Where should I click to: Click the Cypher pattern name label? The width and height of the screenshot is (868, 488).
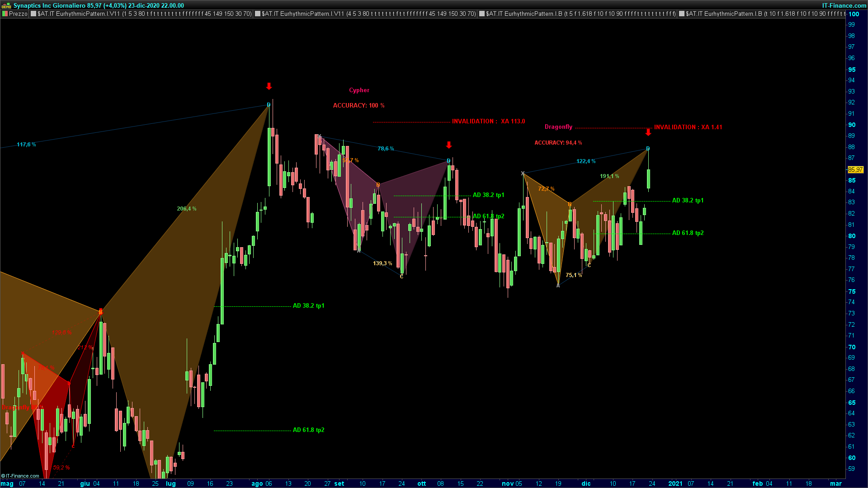pos(359,90)
